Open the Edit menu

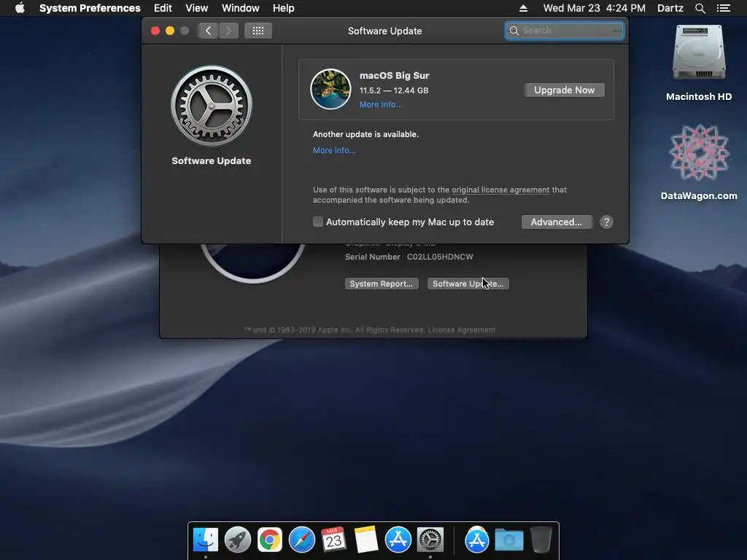[163, 8]
